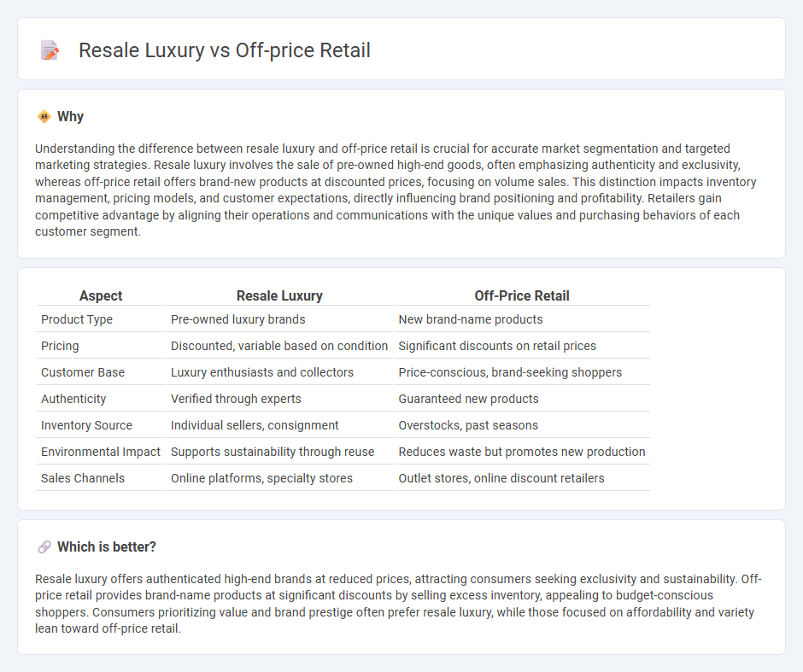The height and width of the screenshot is (672, 803).
Task: Select Verified through experts cell
Action: 236,400
